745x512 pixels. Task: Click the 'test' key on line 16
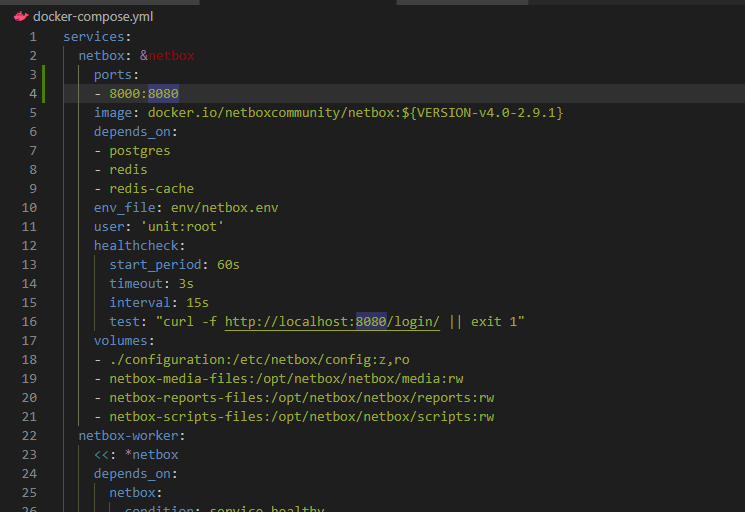pos(124,322)
